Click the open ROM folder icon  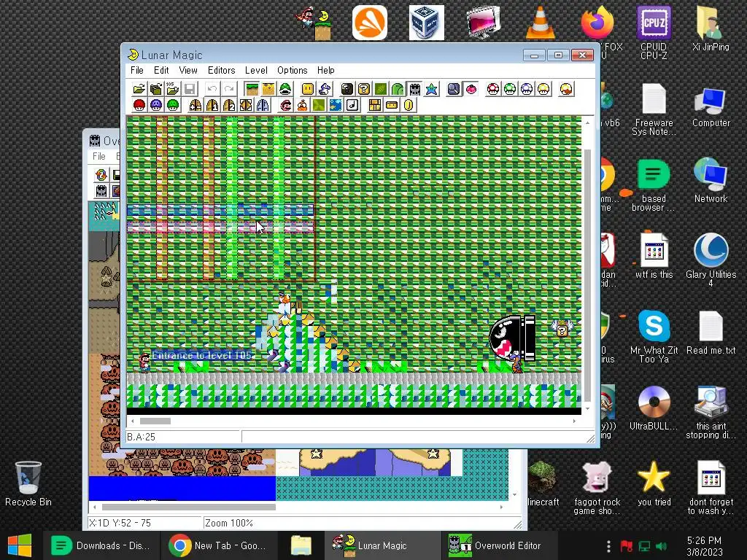[139, 89]
